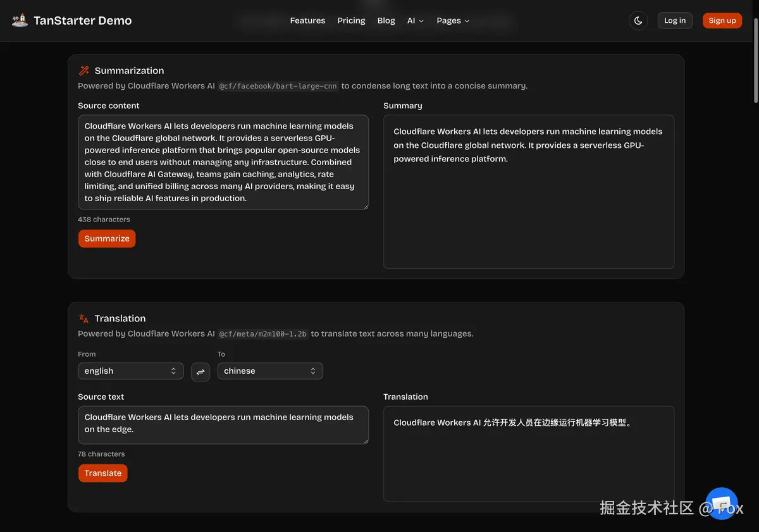Click the swap languages arrows button
Screen dimensions: 759x532
201,372
